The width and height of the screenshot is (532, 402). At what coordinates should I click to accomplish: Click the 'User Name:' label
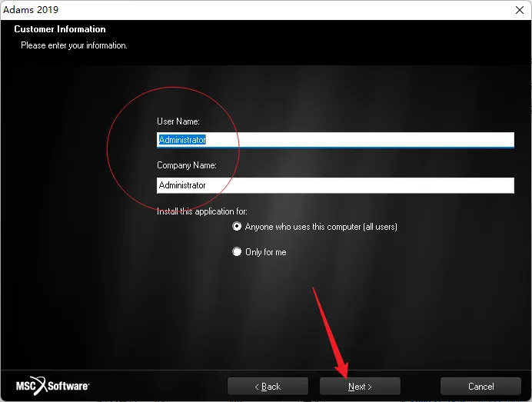click(x=178, y=121)
